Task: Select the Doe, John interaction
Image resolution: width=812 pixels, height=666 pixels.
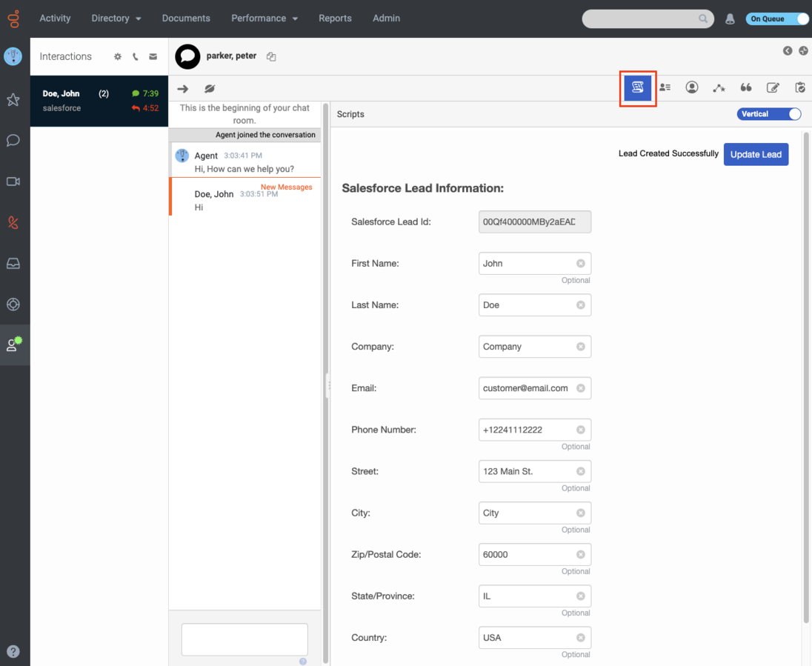Action: 99,101
